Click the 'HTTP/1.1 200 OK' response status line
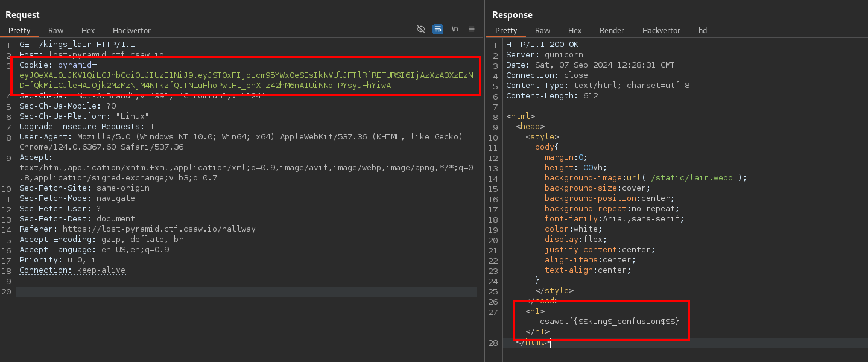This screenshot has height=362, width=868. pos(542,45)
